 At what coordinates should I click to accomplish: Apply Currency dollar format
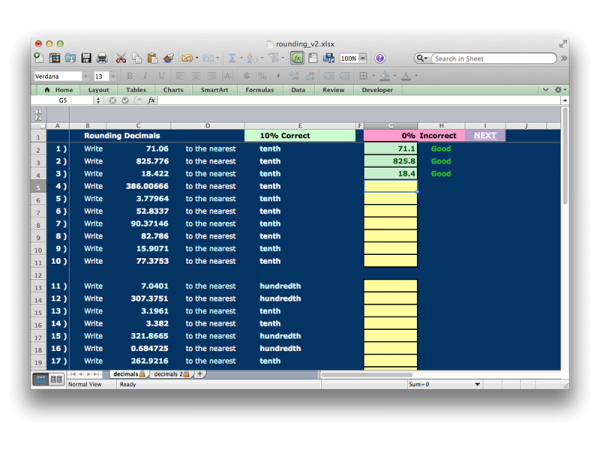pos(246,76)
